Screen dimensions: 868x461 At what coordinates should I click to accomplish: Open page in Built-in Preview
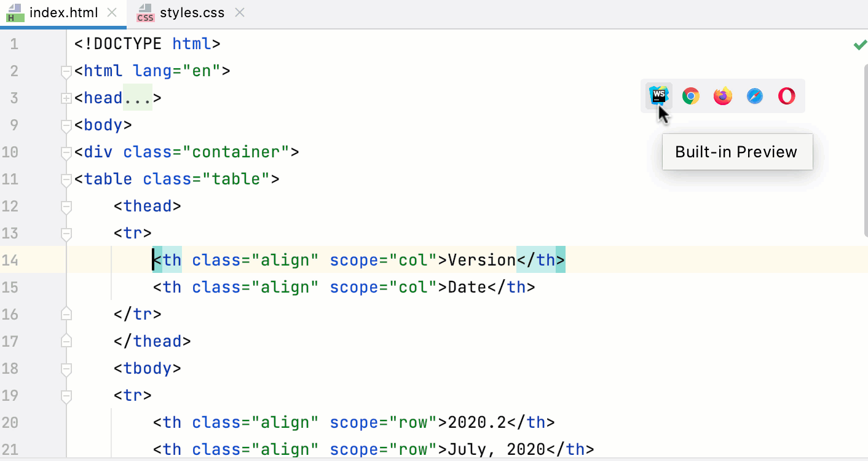click(x=658, y=95)
